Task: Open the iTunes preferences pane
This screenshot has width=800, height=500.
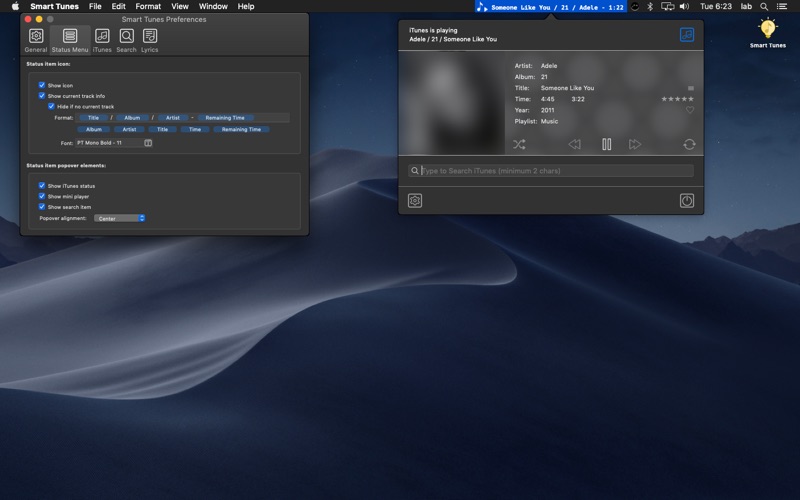Action: click(102, 40)
